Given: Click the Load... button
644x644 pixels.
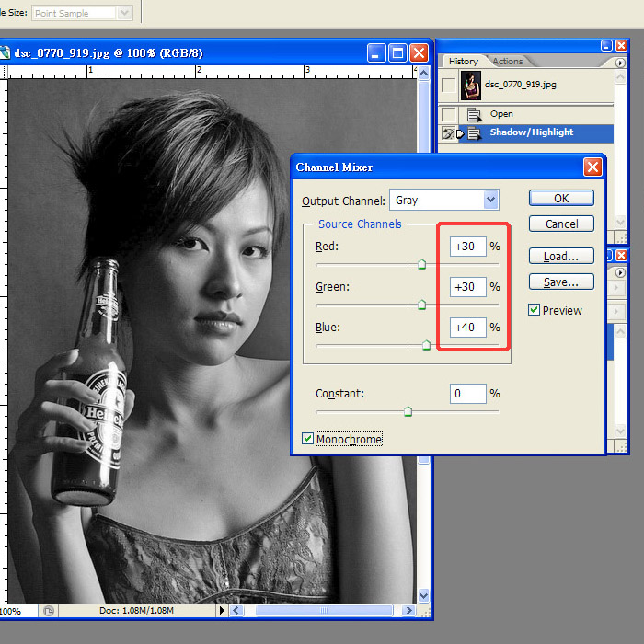Looking at the screenshot, I should [x=560, y=257].
